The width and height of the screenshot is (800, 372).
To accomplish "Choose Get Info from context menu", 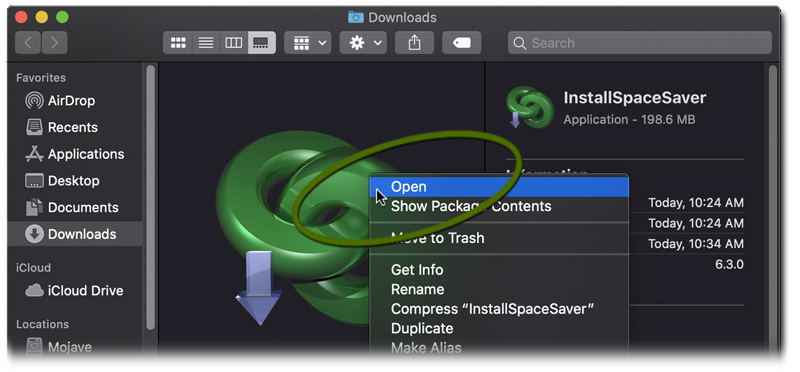I will click(499, 269).
